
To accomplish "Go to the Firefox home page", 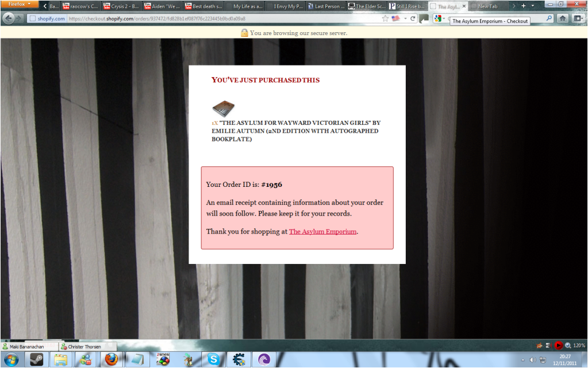I will 563,18.
